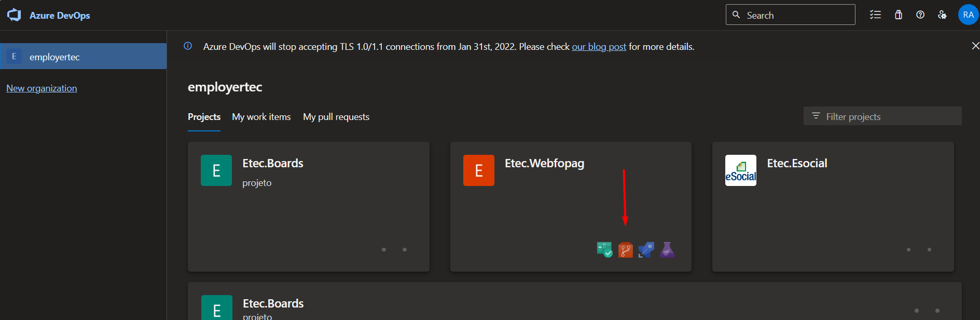Screen dimensions: 980x320
Task: Dismiss the TLS notification banner
Action: (975, 46)
